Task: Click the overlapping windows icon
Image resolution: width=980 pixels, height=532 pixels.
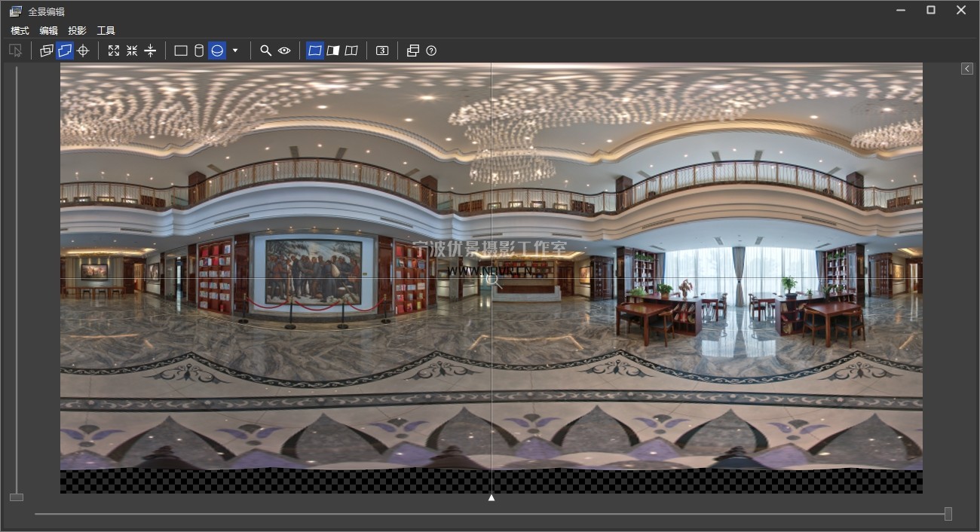Action: pyautogui.click(x=412, y=50)
